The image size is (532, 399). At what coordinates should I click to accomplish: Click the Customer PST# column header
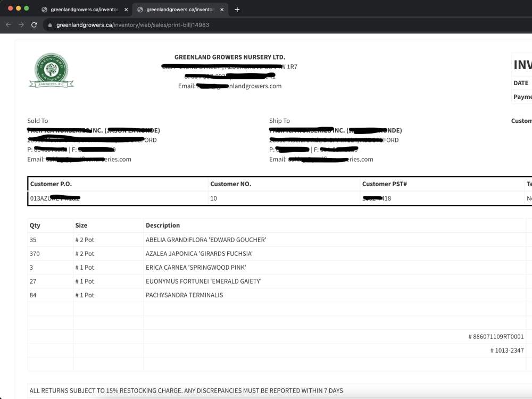385,184
